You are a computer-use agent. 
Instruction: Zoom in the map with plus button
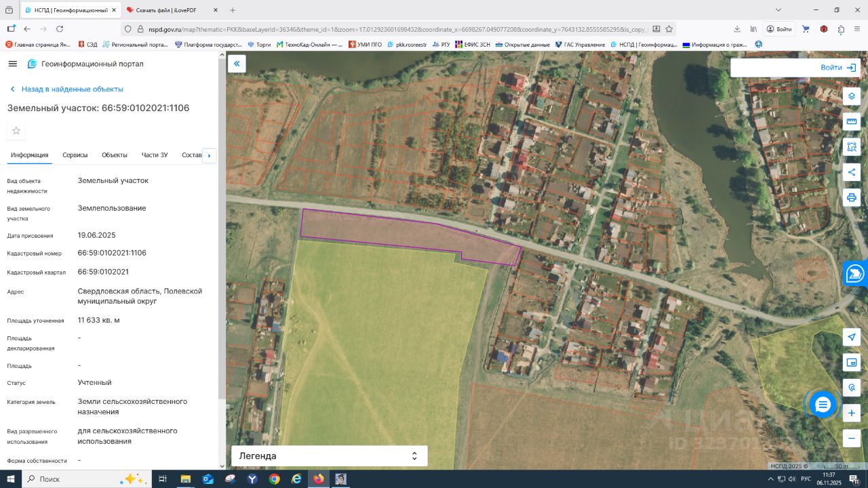click(x=852, y=413)
